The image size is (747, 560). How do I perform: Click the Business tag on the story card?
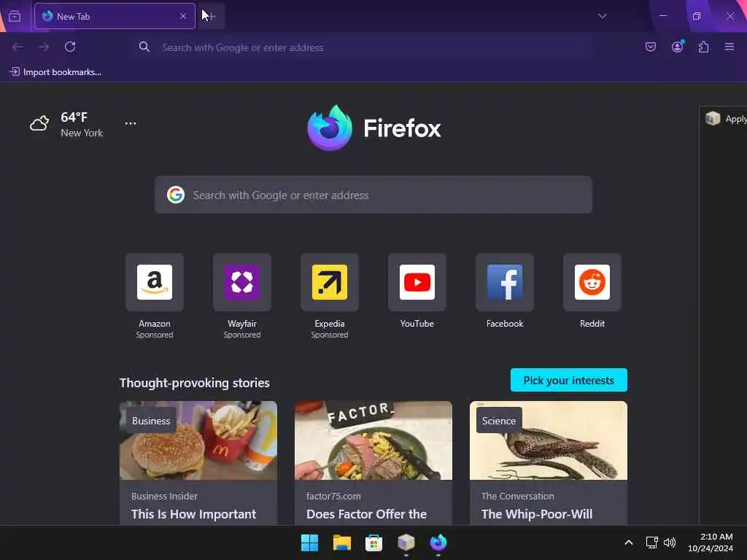151,421
